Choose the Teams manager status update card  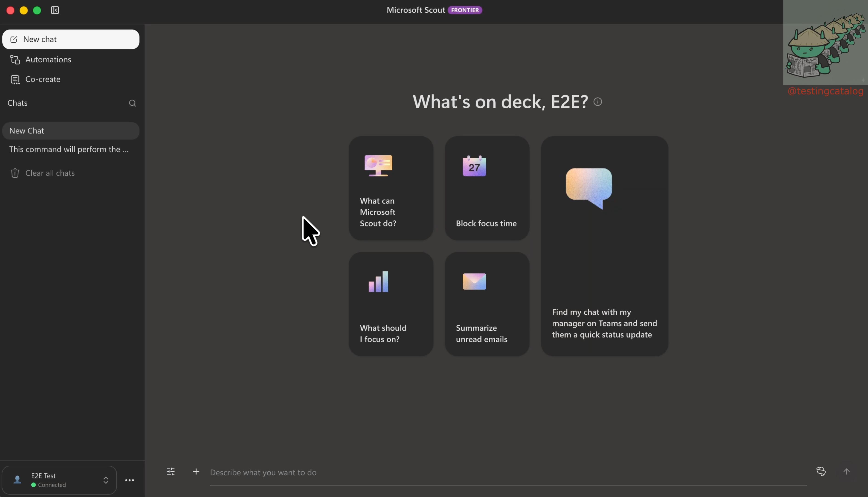[x=605, y=246]
